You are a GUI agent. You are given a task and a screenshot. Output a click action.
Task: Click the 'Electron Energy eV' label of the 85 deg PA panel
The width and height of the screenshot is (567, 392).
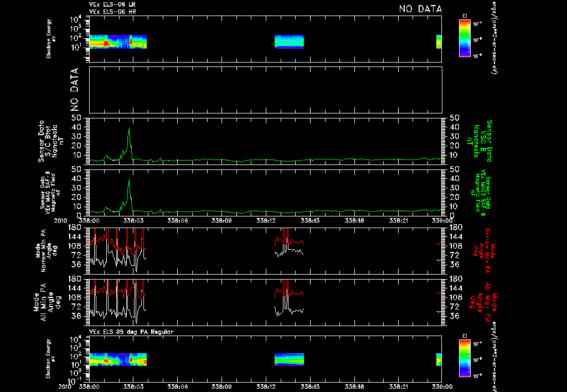point(51,358)
